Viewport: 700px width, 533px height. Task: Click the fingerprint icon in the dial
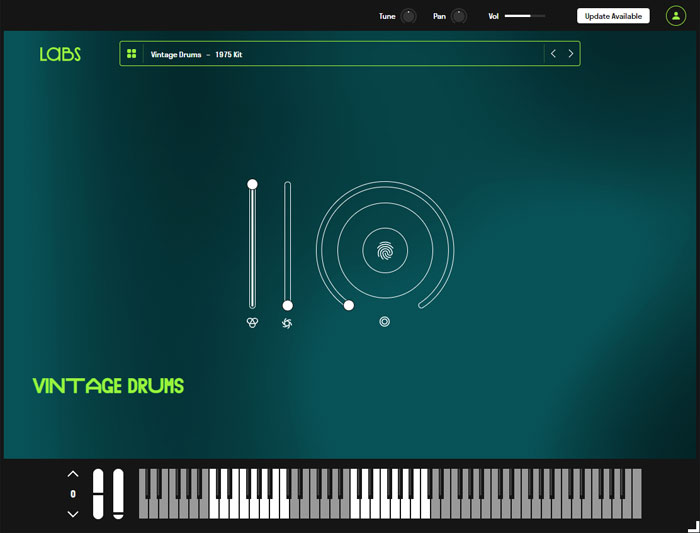tap(385, 250)
